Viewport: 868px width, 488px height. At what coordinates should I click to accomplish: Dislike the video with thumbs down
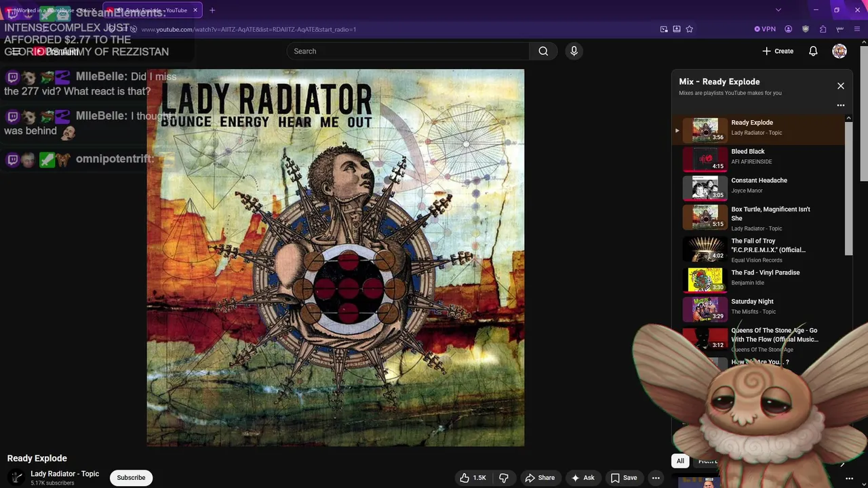504,478
